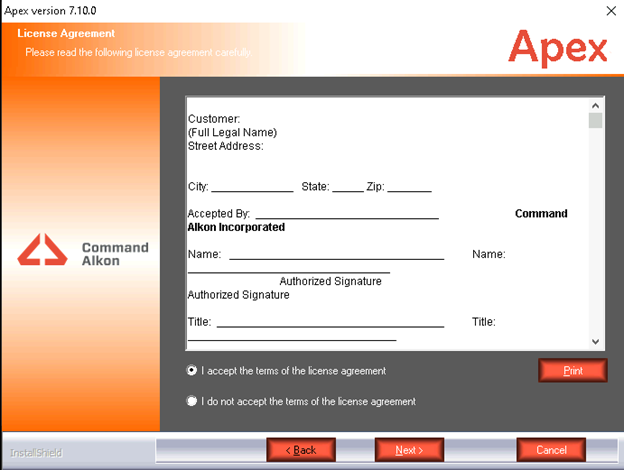Image resolution: width=624 pixels, height=470 pixels.
Task: Go to the previous step with Back
Action: point(301,450)
